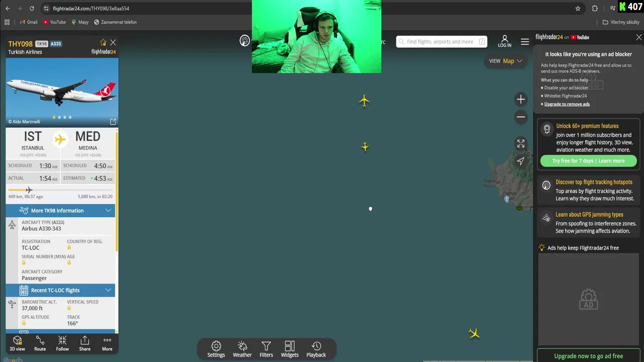Click the Airbus A330-343 aircraft type
This screenshot has height=362, width=644.
coord(41,229)
